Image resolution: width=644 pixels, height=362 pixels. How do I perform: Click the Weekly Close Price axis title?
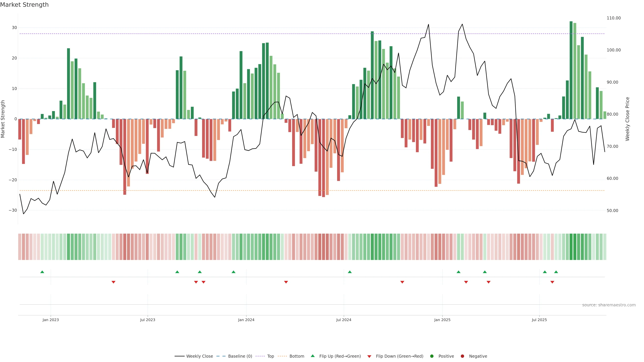(627, 119)
